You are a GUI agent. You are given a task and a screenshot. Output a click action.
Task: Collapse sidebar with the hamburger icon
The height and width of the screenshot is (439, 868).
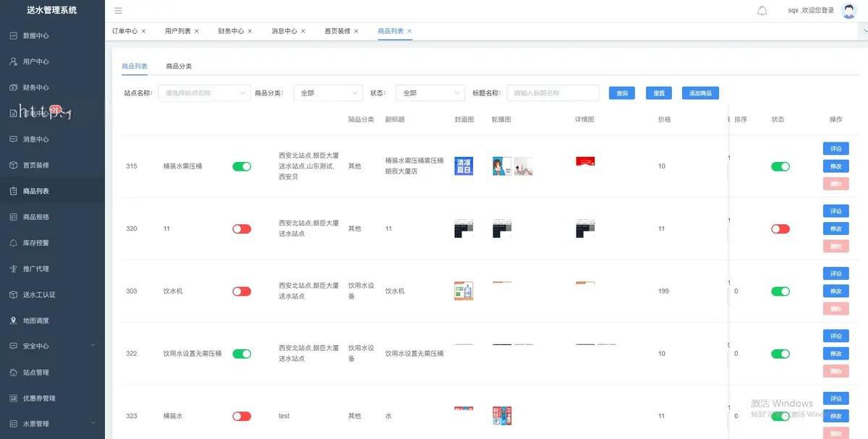(x=119, y=11)
